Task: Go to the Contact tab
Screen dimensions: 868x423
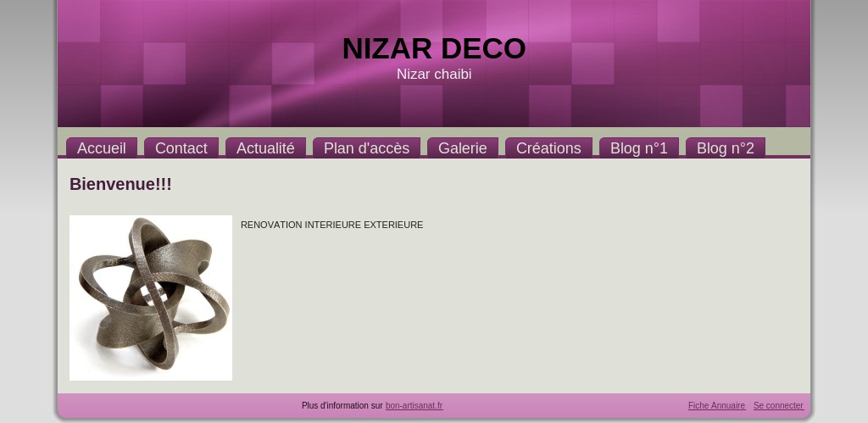Action: pyautogui.click(x=181, y=147)
